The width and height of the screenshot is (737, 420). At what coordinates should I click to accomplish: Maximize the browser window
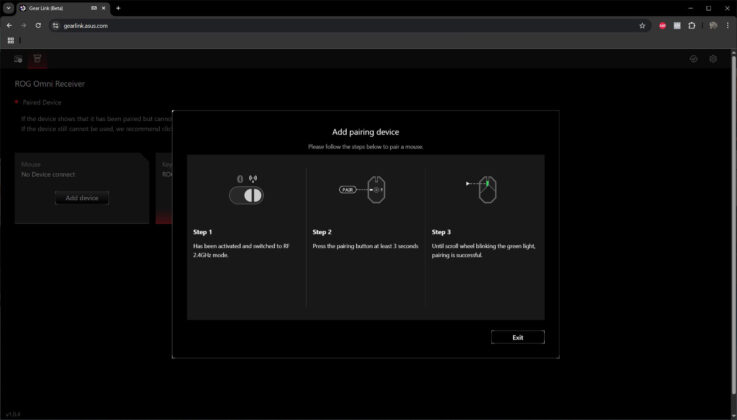[x=708, y=8]
